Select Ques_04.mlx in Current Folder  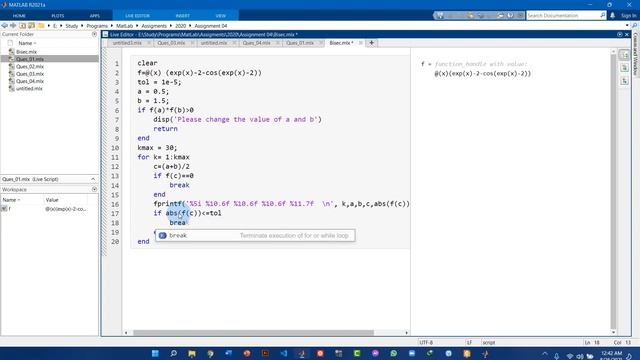tap(30, 81)
